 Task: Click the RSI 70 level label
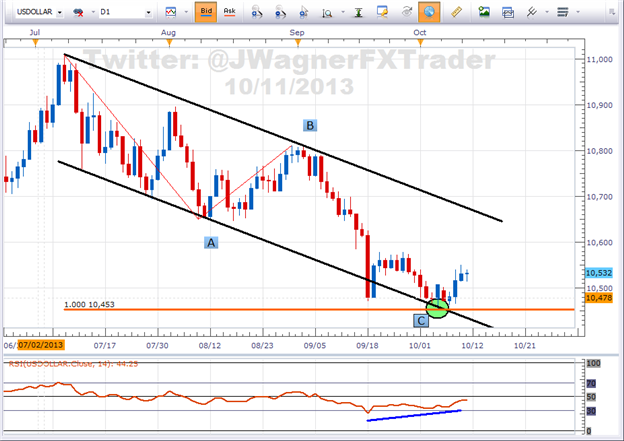click(x=591, y=383)
